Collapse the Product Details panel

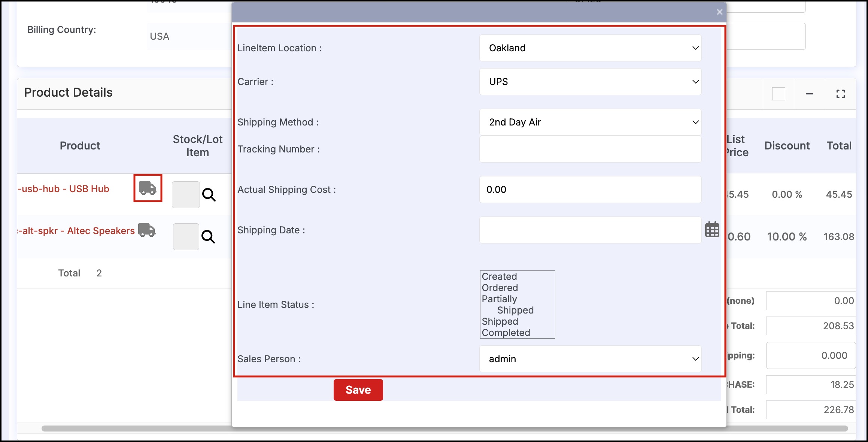(x=809, y=94)
